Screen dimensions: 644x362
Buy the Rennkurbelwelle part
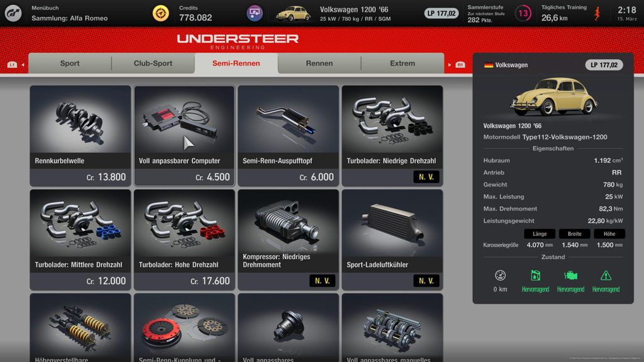(x=80, y=136)
